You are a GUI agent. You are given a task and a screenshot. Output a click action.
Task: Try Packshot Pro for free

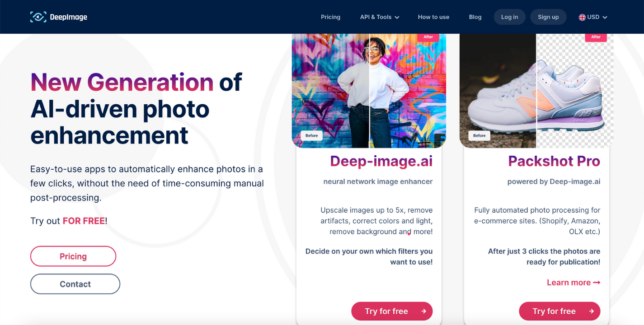[559, 311]
